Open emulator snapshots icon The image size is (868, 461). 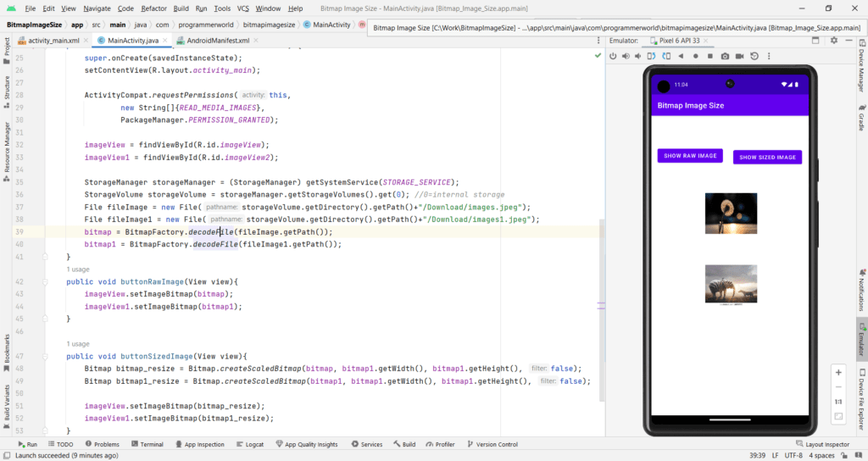[x=754, y=56]
